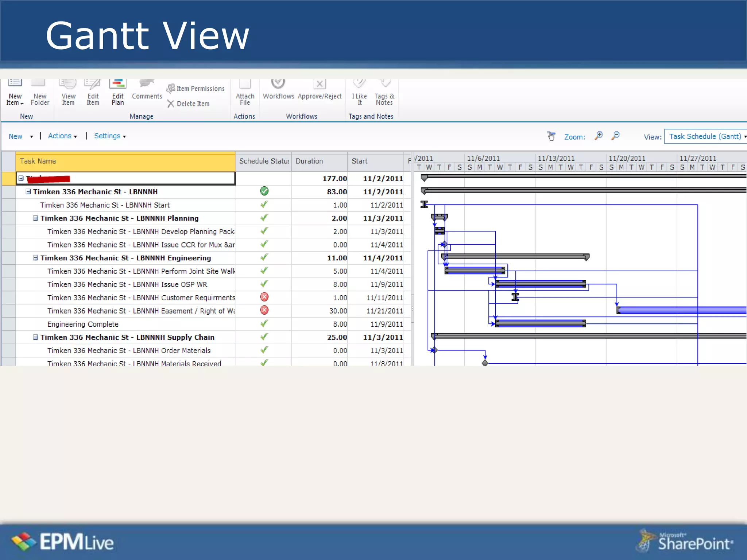
Task: Click the blue Easement Gantt bar
Action: (681, 310)
